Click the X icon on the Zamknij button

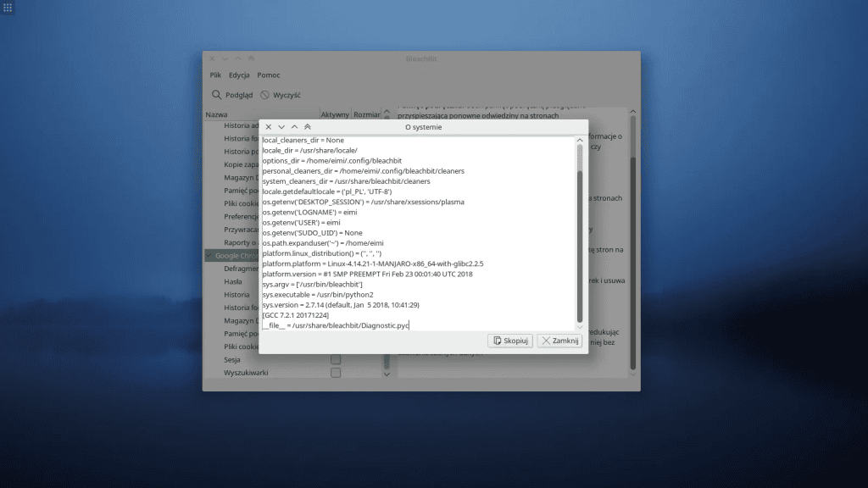547,341
